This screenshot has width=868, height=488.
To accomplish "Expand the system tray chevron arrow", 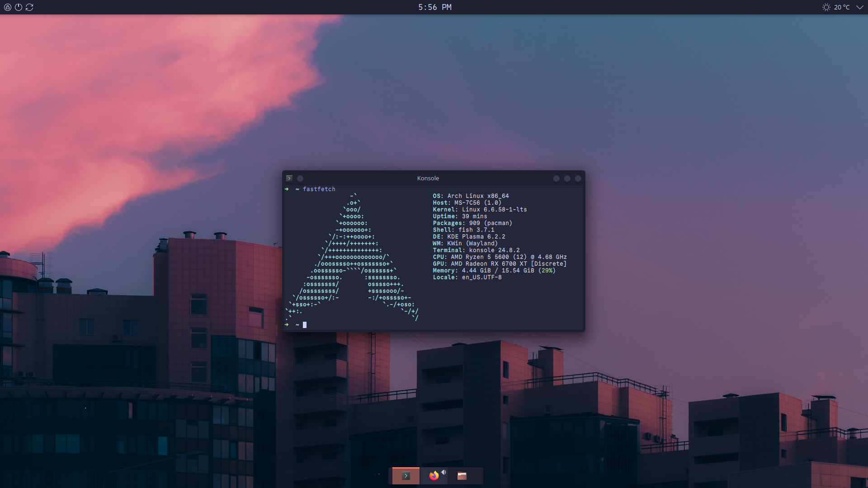I will (860, 7).
